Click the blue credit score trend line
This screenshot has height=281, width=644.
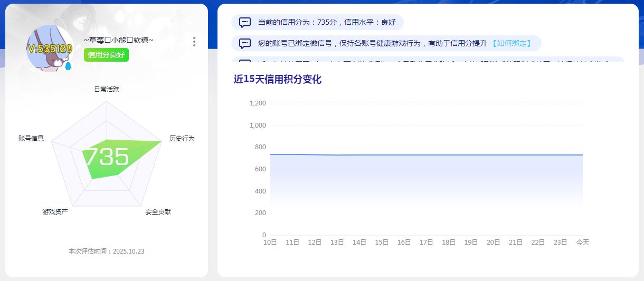click(x=427, y=155)
